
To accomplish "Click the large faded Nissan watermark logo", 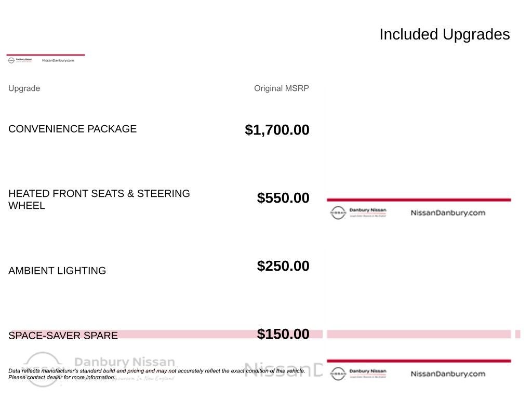I will click(43, 369).
